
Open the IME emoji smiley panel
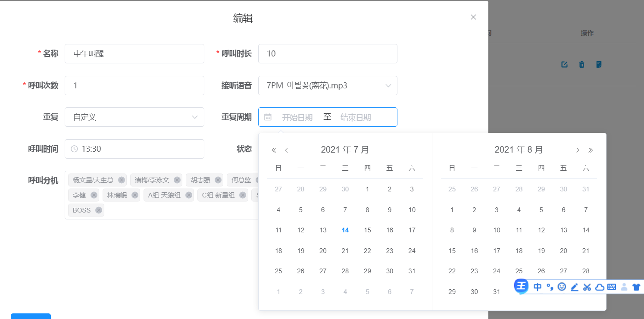(562, 287)
